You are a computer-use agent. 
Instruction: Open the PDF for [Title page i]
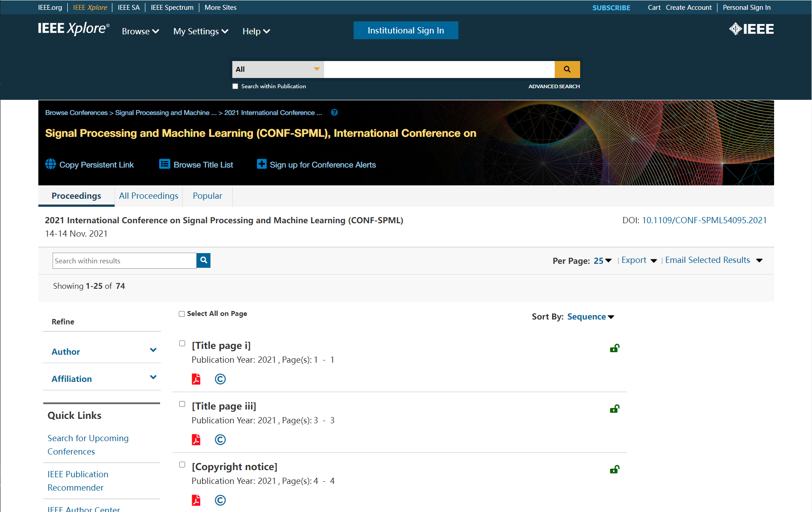click(196, 379)
